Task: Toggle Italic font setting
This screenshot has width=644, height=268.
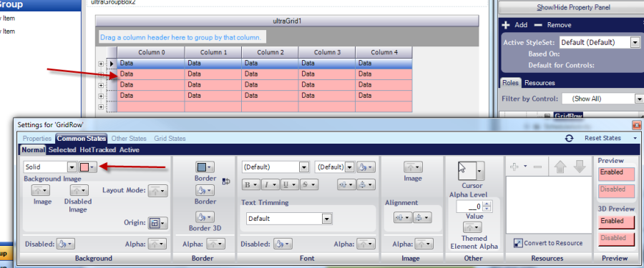Action: (270, 184)
